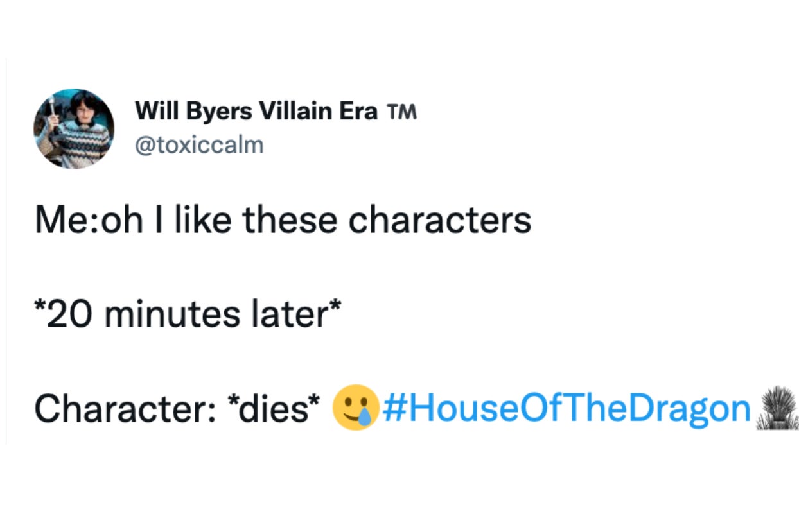Click the word "Era" in the display name

(362, 112)
